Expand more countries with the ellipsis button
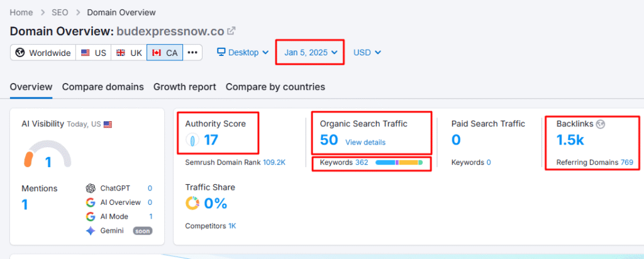 pyautogui.click(x=192, y=53)
